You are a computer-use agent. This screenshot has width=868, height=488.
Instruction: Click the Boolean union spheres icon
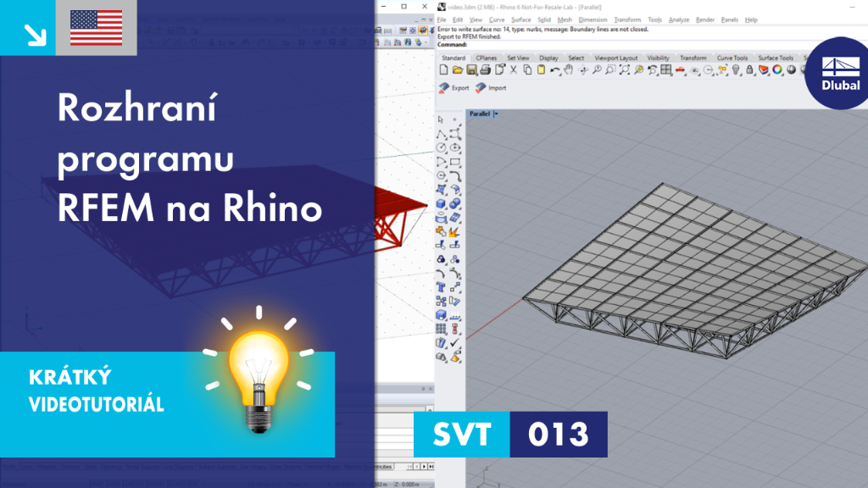[454, 203]
